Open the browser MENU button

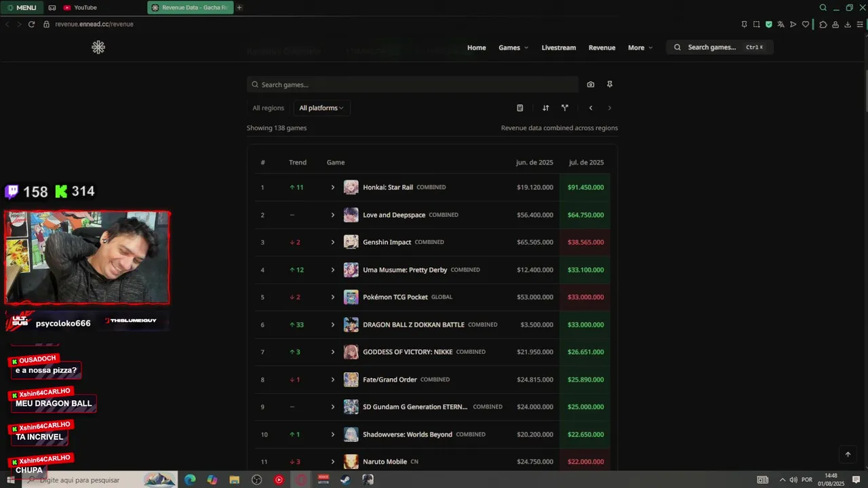pyautogui.click(x=21, y=7)
